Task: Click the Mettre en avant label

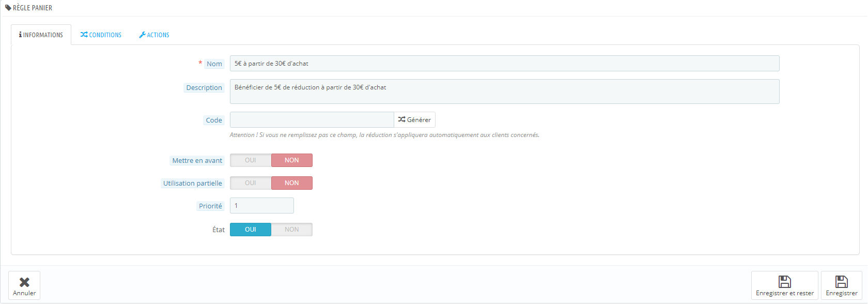Action: point(197,161)
